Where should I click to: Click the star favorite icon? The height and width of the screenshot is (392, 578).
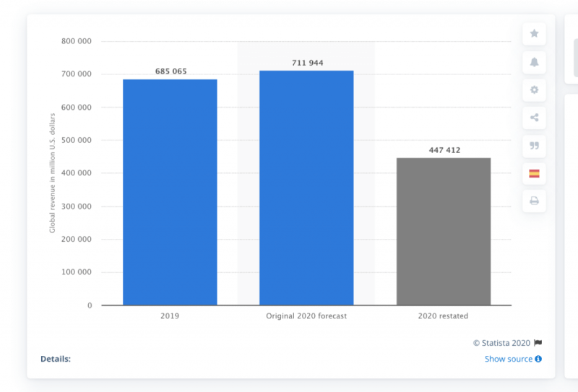(534, 34)
